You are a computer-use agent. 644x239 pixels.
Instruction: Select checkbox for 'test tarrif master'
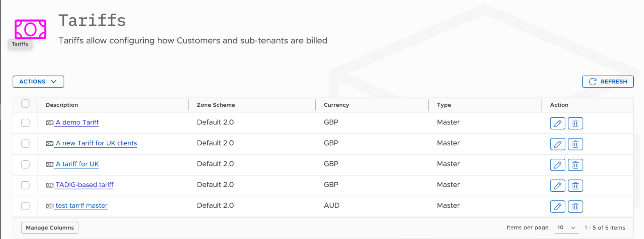click(x=25, y=206)
